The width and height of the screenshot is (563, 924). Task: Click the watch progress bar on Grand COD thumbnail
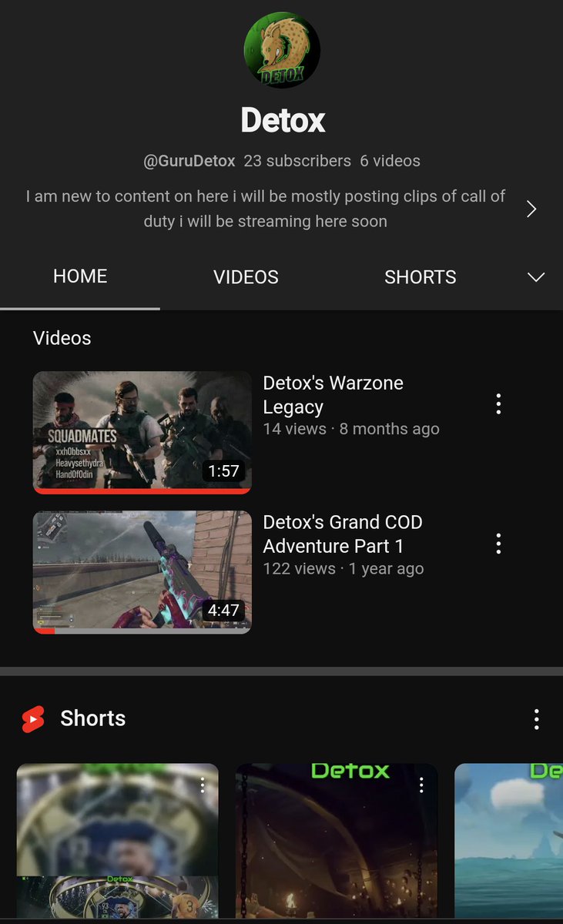[142, 631]
